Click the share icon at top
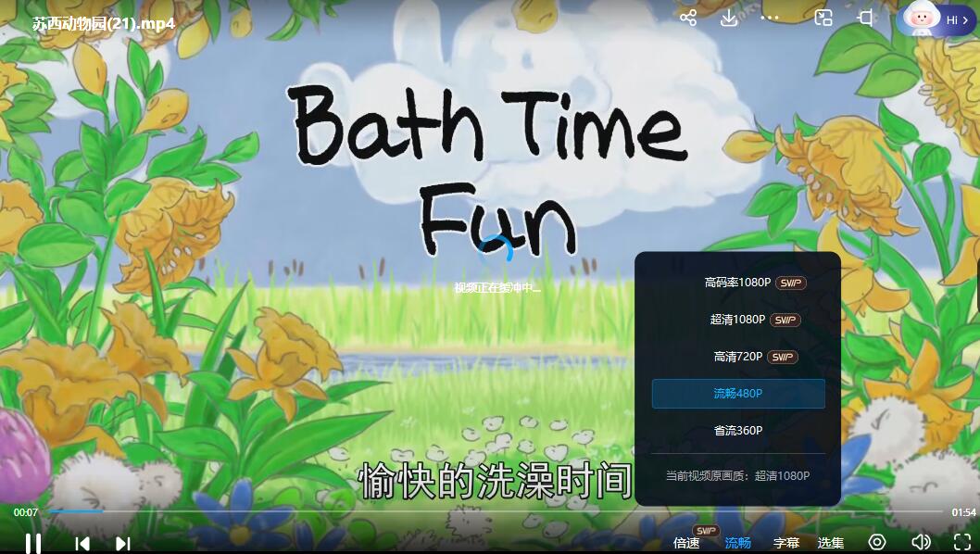 (688, 19)
